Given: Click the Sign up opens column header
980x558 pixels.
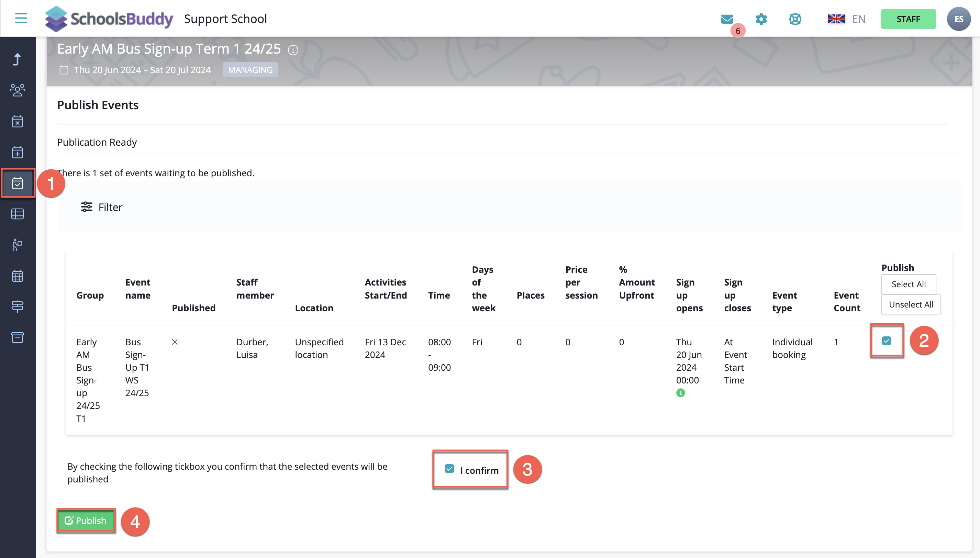Looking at the screenshot, I should pos(689,295).
